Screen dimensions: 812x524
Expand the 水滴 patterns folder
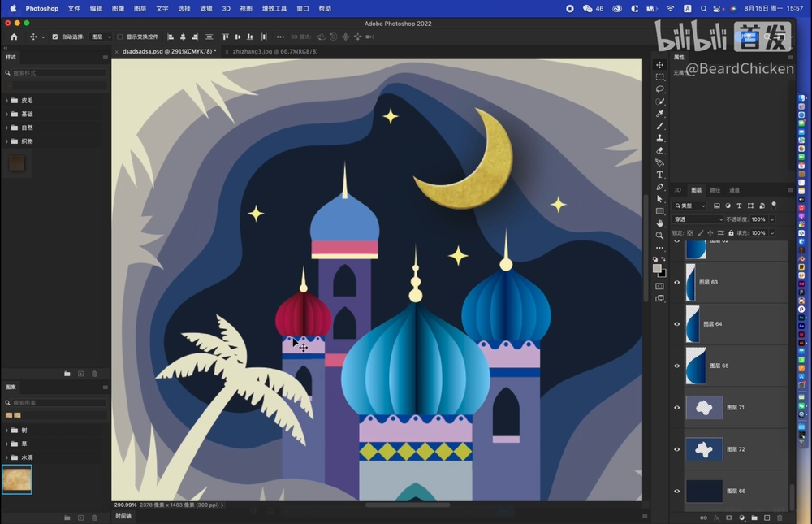pyautogui.click(x=6, y=457)
